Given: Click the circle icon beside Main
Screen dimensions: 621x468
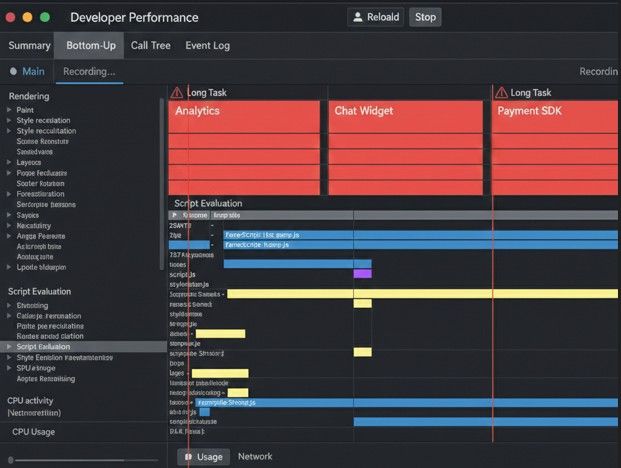Looking at the screenshot, I should (x=13, y=72).
